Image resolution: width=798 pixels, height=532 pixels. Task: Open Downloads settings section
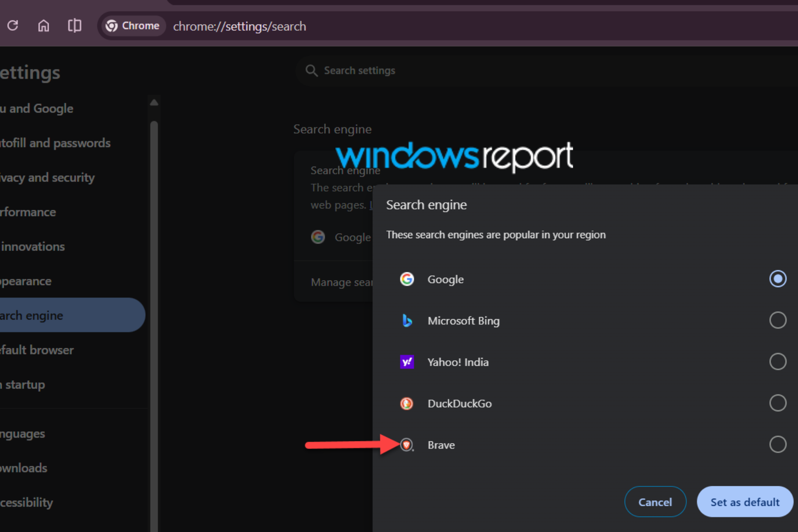point(73,468)
